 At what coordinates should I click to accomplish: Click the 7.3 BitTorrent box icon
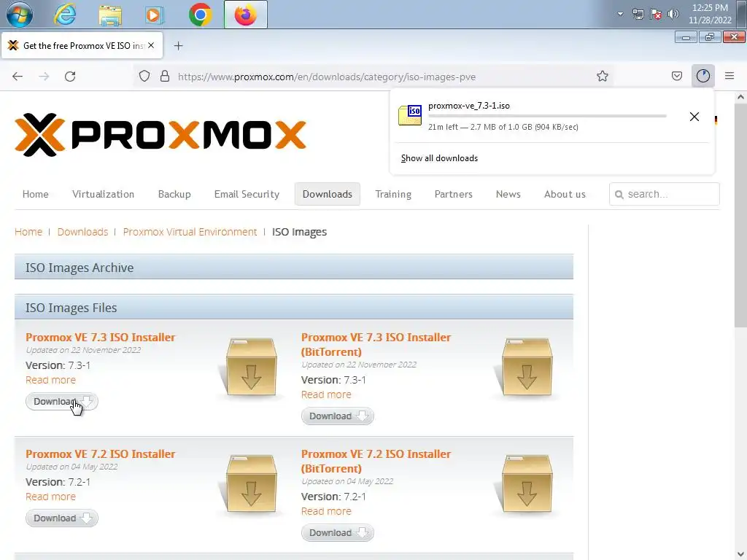[x=527, y=367]
